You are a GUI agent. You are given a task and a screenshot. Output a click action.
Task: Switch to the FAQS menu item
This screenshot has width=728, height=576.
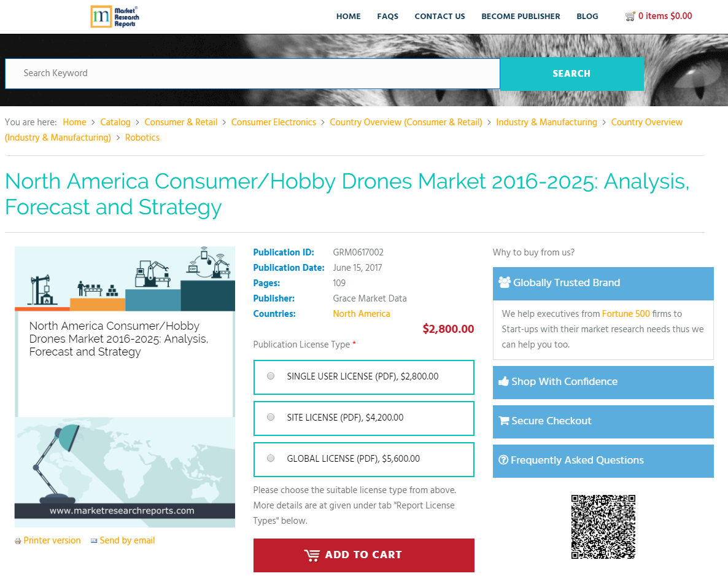click(x=388, y=17)
